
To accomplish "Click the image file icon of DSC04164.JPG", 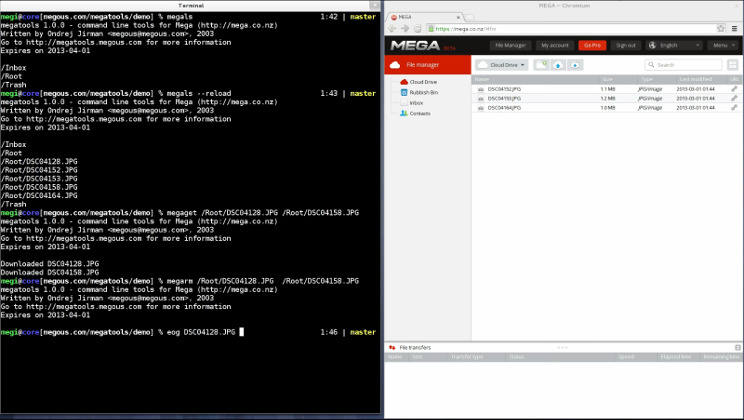I will (481, 108).
